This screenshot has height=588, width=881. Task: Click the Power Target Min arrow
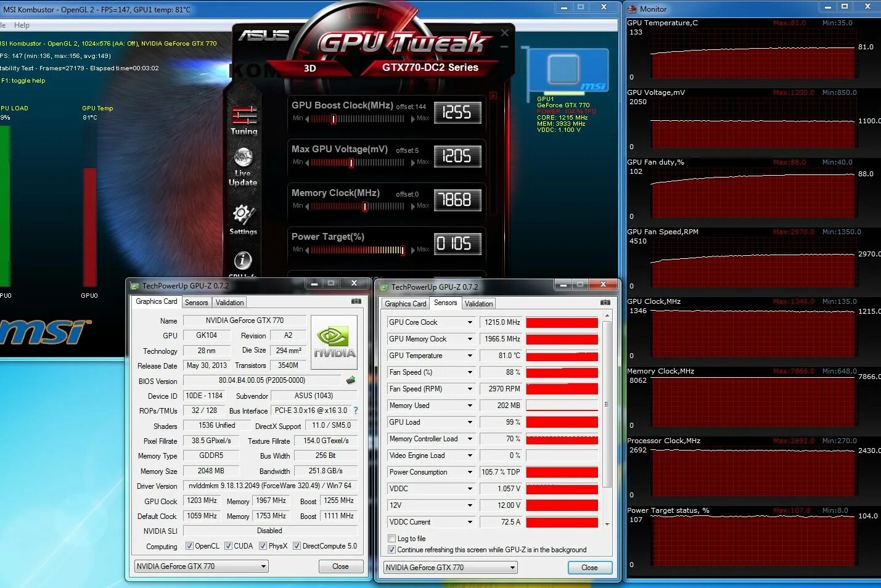click(308, 250)
